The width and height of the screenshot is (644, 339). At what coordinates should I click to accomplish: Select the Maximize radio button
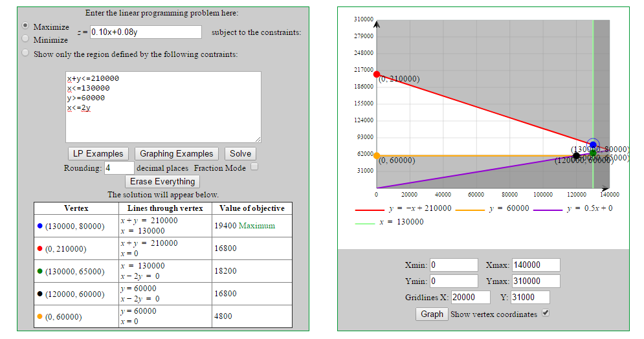click(25, 26)
